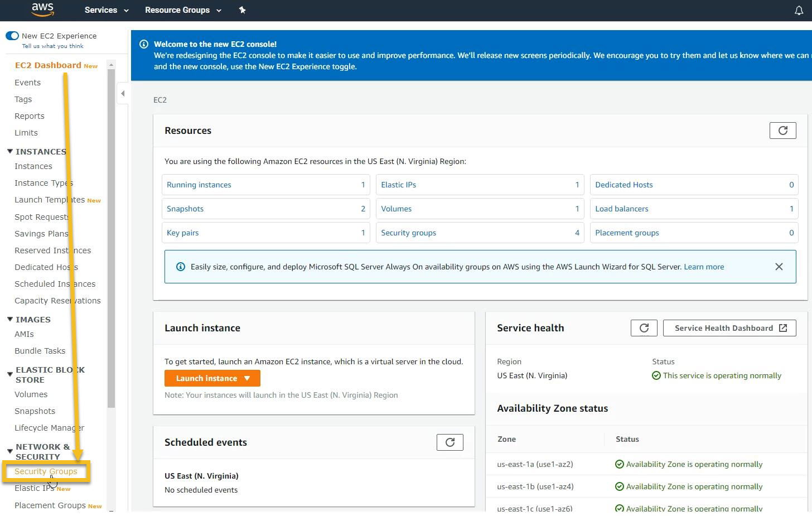This screenshot has height=516, width=812.
Task: Click the us-east-1a zone row text
Action: coord(535,464)
